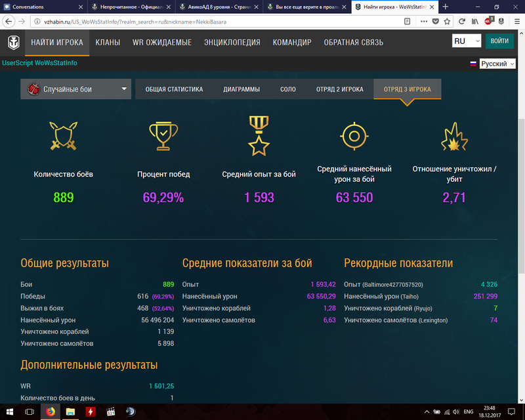The width and height of the screenshot is (525, 420).
Task: Follow the UserScript WoWsStatInfo link
Action: click(39, 63)
